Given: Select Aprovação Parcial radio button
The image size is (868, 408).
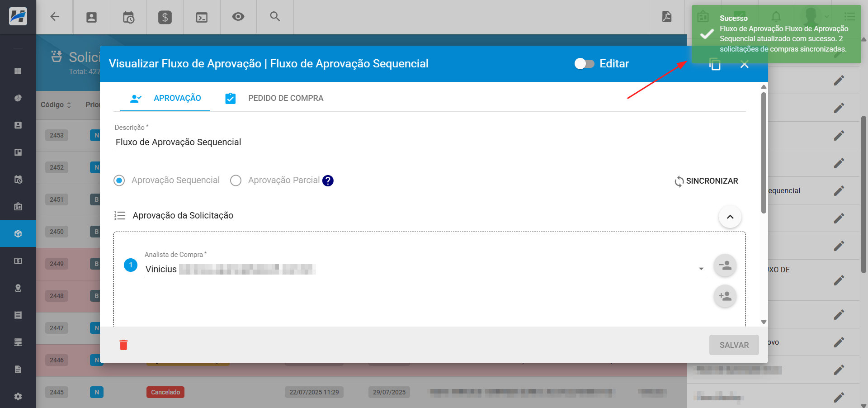Looking at the screenshot, I should tap(236, 181).
